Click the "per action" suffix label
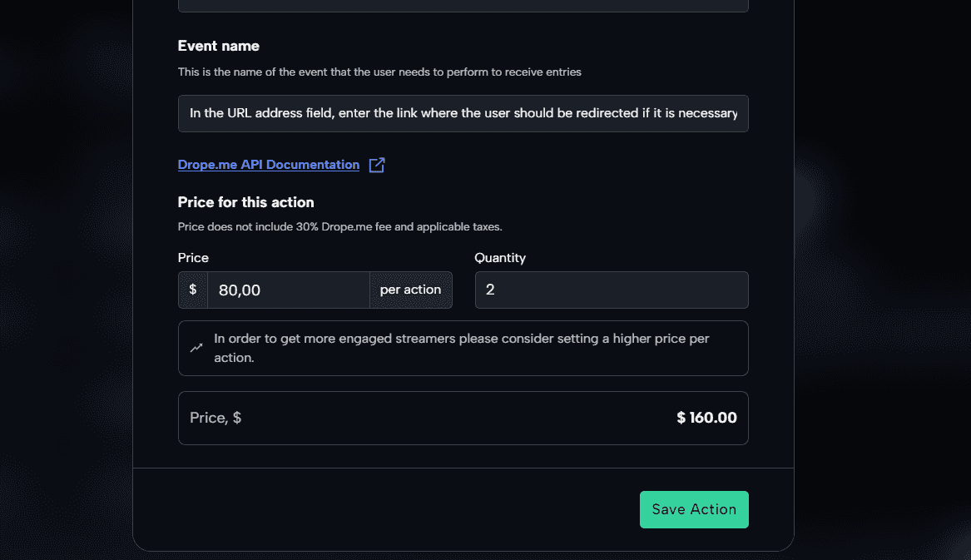The height and width of the screenshot is (560, 971). coord(410,290)
